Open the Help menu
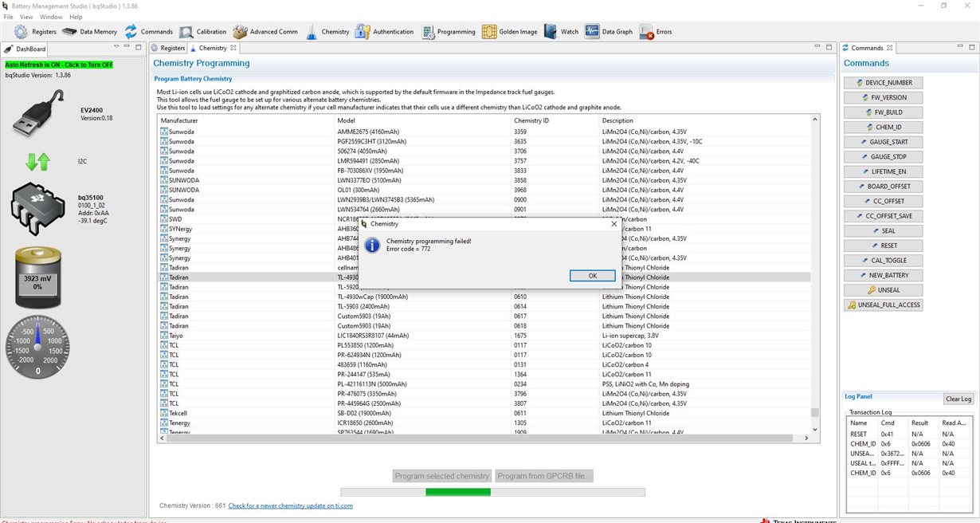 76,17
